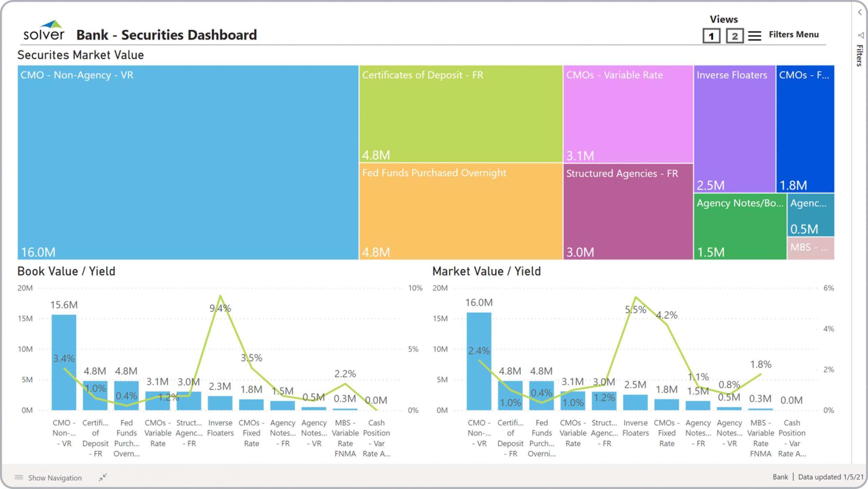
Task: Open the vertical Filters pane label
Action: tap(860, 55)
